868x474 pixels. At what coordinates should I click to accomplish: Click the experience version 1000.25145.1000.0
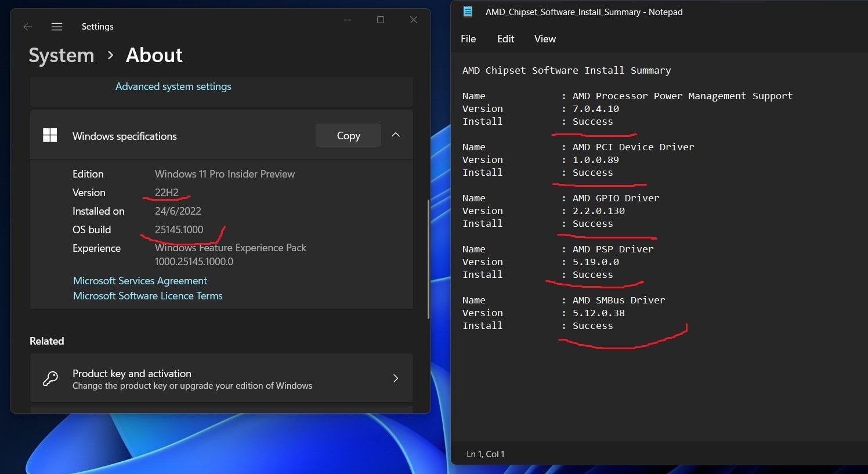click(194, 262)
